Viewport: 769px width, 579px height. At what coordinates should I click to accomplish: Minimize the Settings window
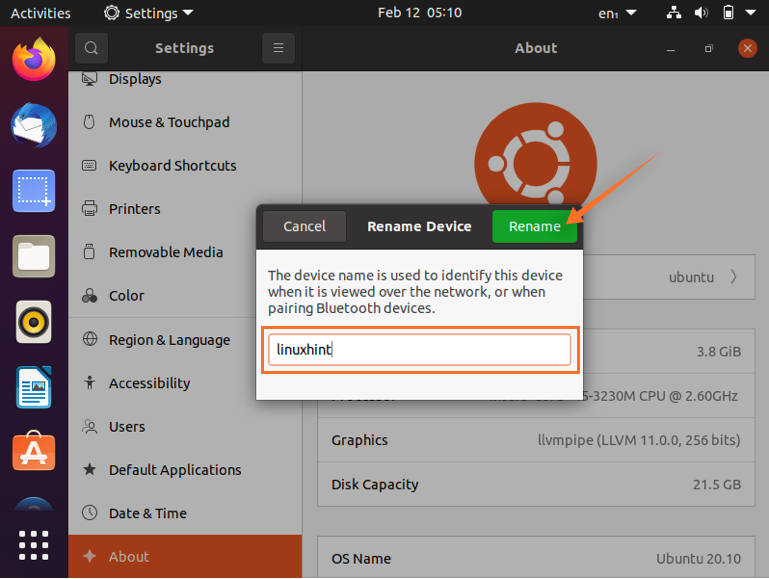click(x=670, y=49)
